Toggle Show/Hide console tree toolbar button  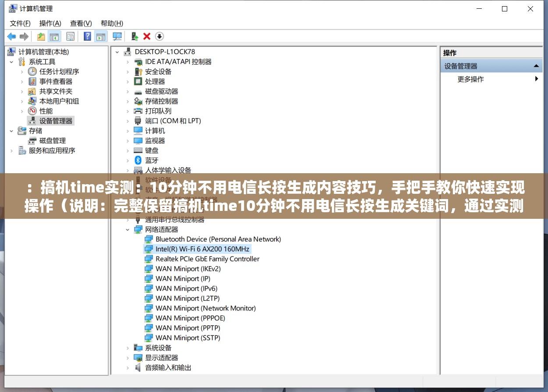[x=54, y=36]
